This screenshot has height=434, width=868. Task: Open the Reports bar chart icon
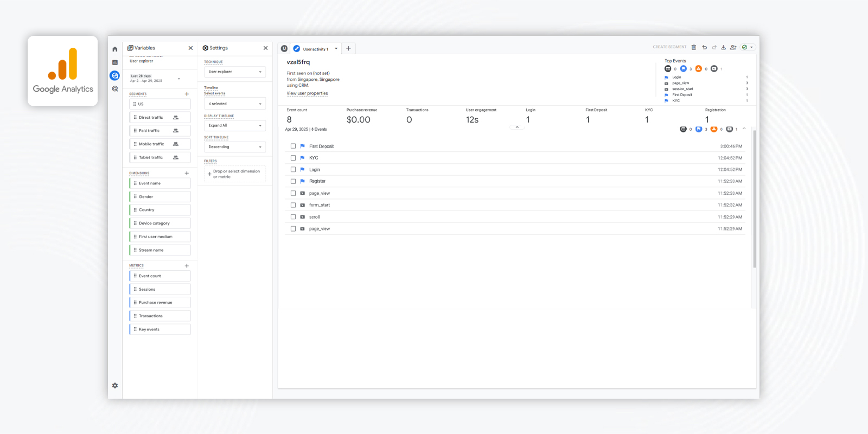coord(115,62)
